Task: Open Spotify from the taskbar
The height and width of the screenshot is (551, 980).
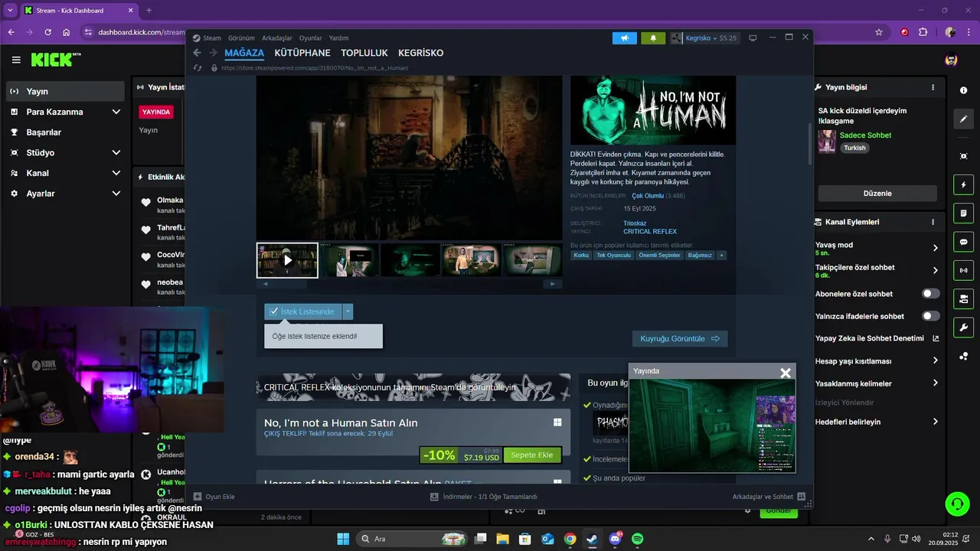Action: (x=637, y=539)
